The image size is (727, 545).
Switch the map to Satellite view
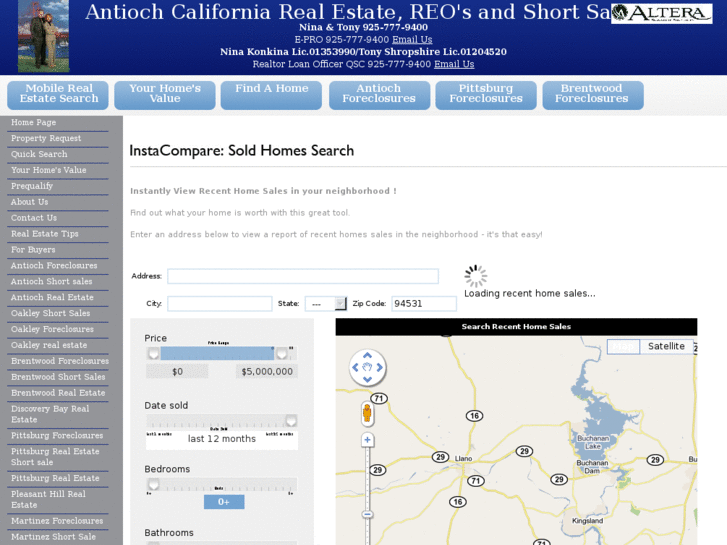666,346
